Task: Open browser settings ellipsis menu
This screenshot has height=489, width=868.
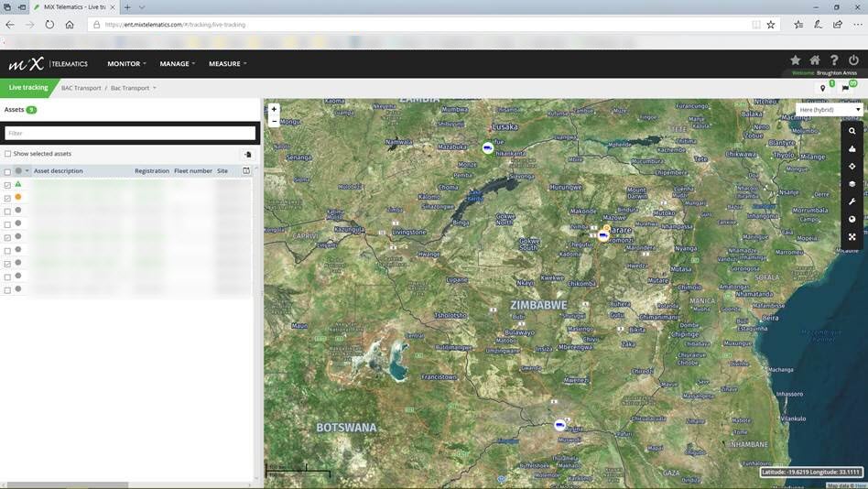Action: point(858,25)
